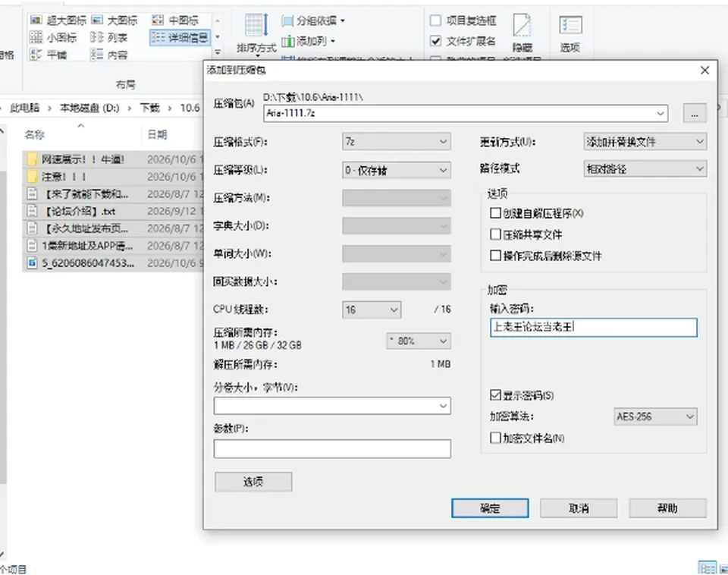The width and height of the screenshot is (728, 575).
Task: Click folder icon of 注意！！！
Action: click(32, 177)
